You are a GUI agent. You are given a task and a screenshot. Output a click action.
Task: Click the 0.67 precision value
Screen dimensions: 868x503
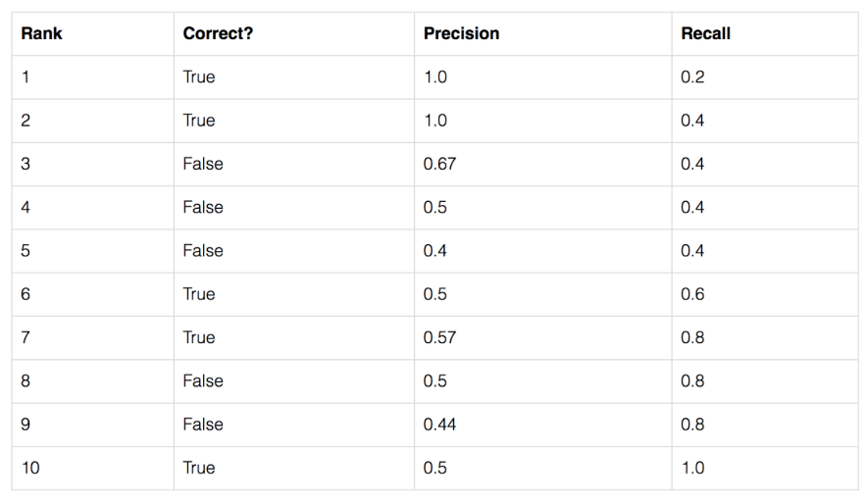[x=439, y=164]
